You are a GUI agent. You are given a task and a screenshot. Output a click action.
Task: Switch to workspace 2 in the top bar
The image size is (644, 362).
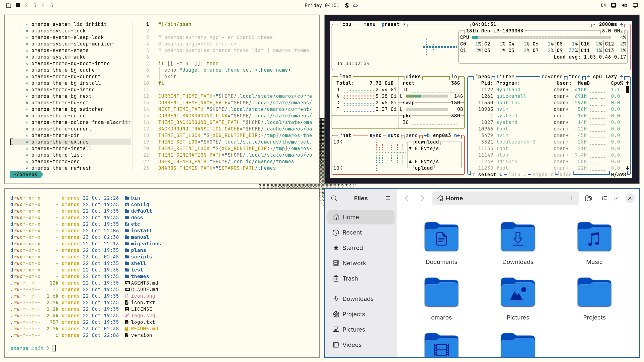pos(26,5)
